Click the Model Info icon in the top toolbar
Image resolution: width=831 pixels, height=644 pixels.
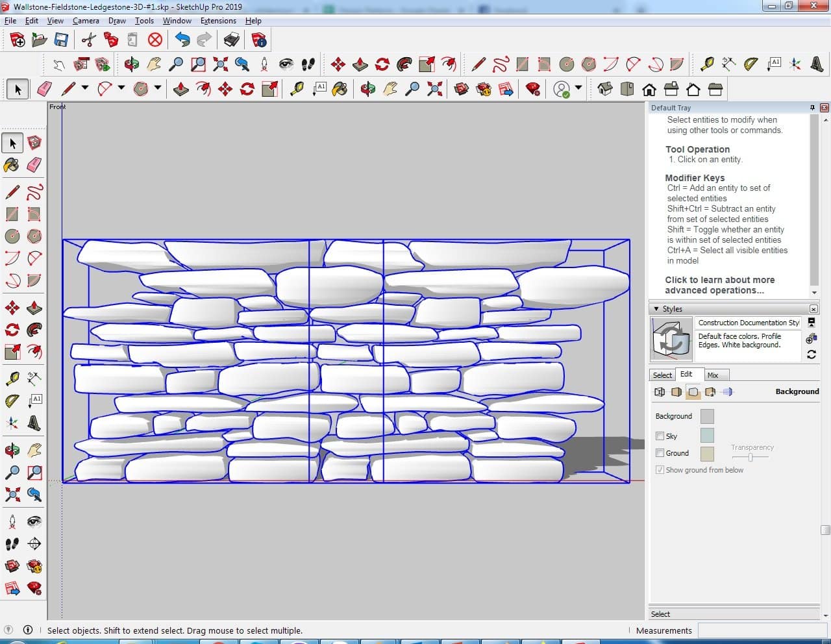point(259,40)
